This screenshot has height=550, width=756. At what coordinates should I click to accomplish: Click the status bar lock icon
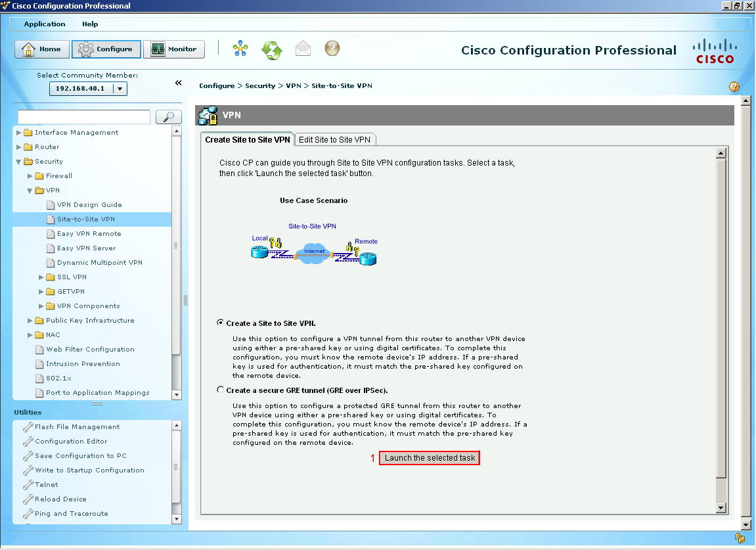pyautogui.click(x=740, y=538)
